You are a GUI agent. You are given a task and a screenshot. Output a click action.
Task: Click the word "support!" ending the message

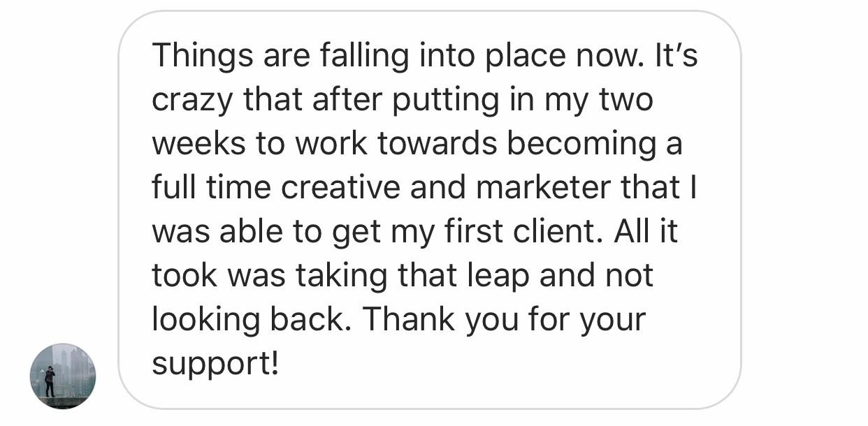click(x=215, y=363)
